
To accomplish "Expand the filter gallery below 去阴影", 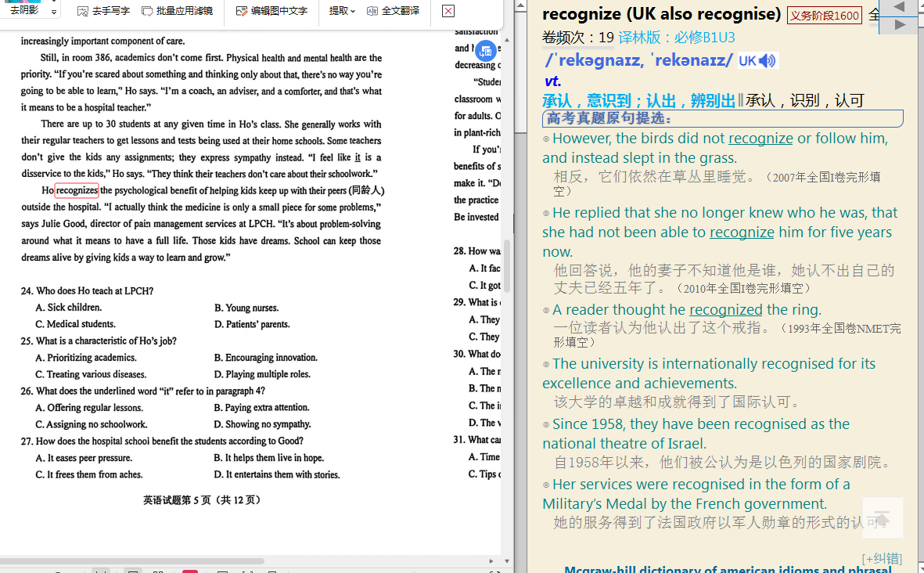I will [x=53, y=12].
